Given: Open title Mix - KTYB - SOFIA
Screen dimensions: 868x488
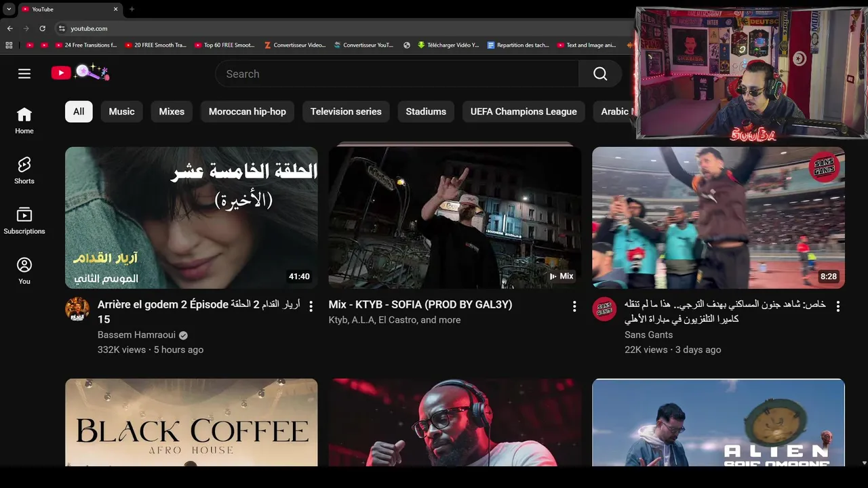Looking at the screenshot, I should pyautogui.click(x=420, y=305).
